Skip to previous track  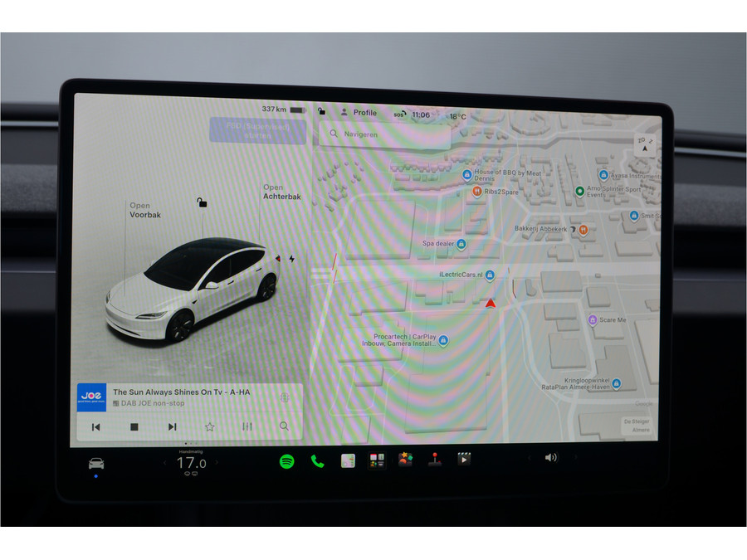[x=95, y=427]
